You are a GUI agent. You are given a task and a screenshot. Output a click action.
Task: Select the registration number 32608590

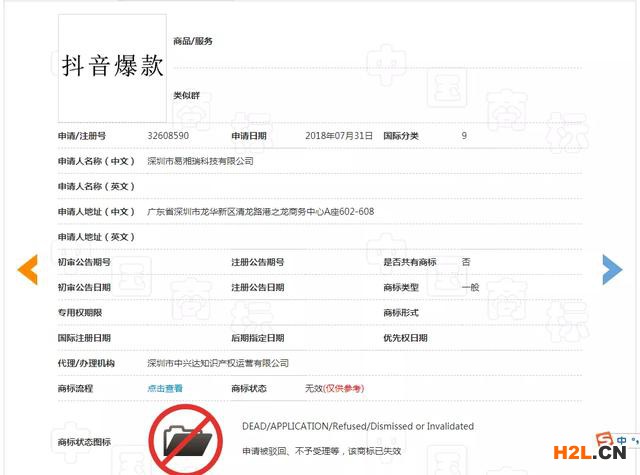[168, 136]
